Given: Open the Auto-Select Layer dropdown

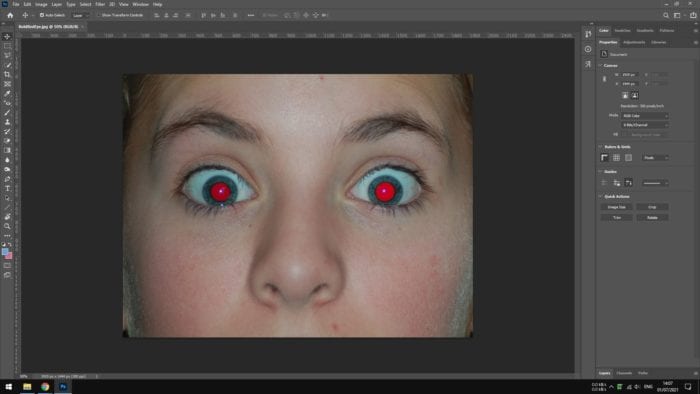Looking at the screenshot, I should (x=80, y=15).
